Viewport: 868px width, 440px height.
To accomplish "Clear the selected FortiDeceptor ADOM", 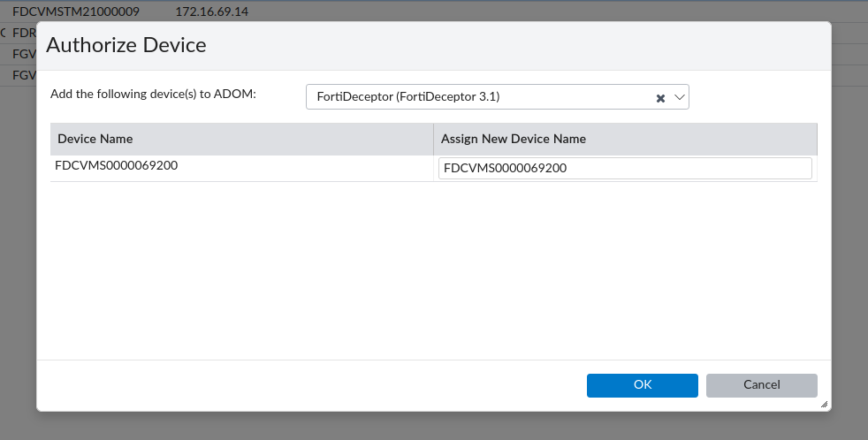I will [660, 98].
